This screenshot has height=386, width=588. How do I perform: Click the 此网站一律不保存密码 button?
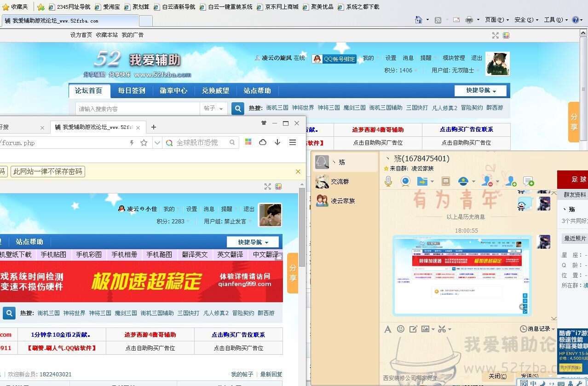click(48, 171)
